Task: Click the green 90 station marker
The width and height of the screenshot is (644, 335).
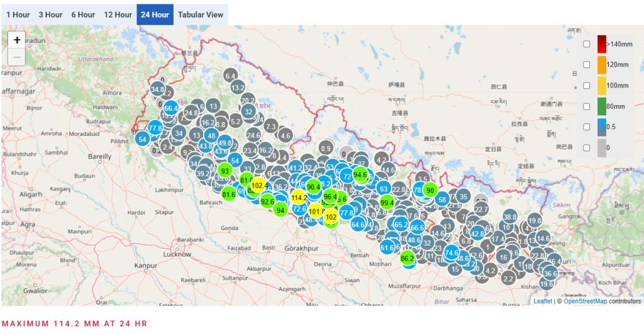Action: [430, 191]
